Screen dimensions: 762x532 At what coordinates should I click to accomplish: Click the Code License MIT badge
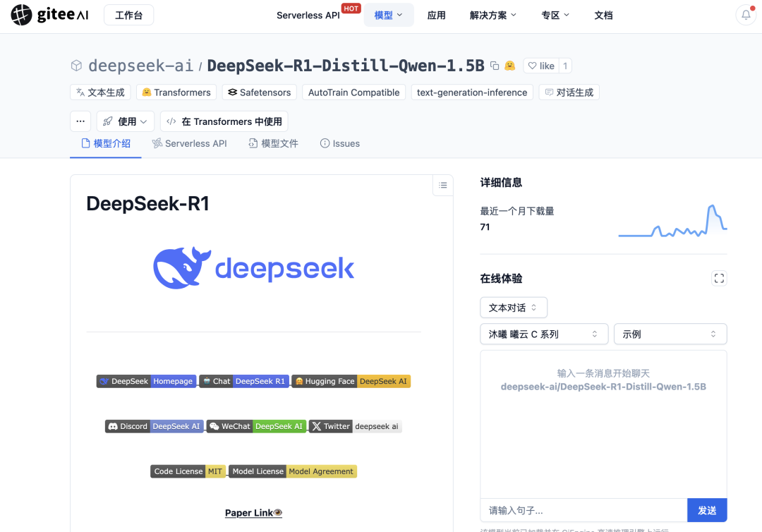click(188, 471)
